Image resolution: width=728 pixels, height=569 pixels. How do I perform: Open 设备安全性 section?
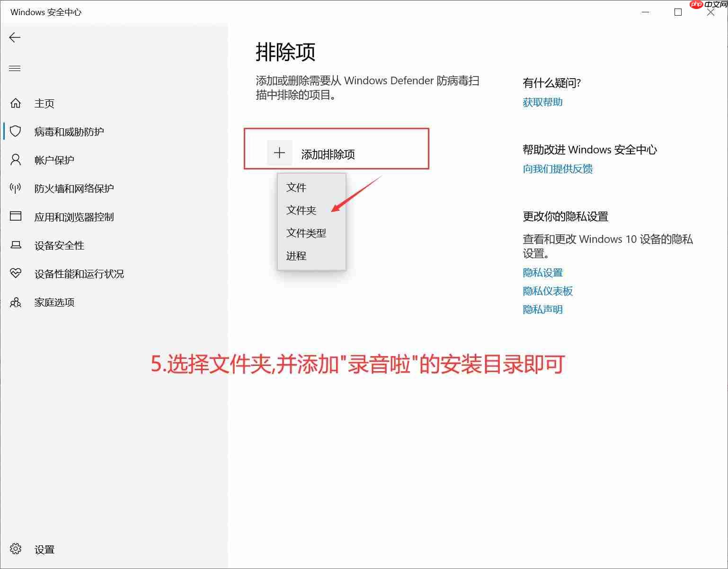(x=59, y=245)
